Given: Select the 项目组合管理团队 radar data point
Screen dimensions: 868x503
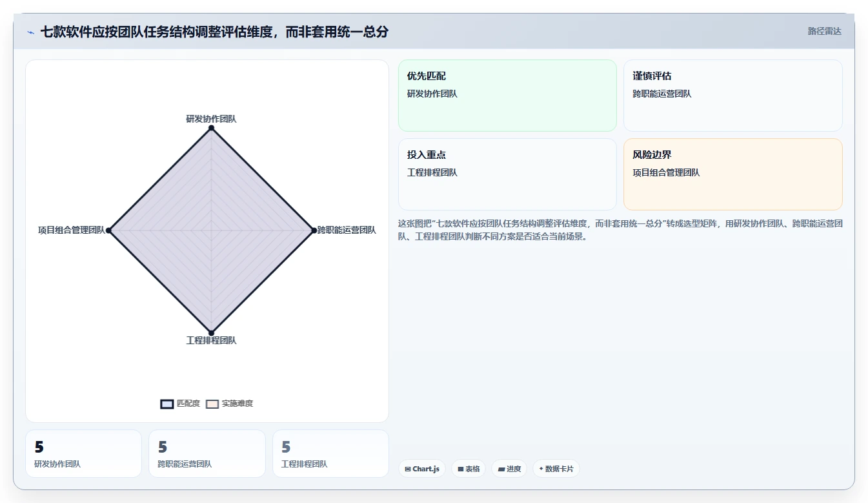Looking at the screenshot, I should 109,230.
